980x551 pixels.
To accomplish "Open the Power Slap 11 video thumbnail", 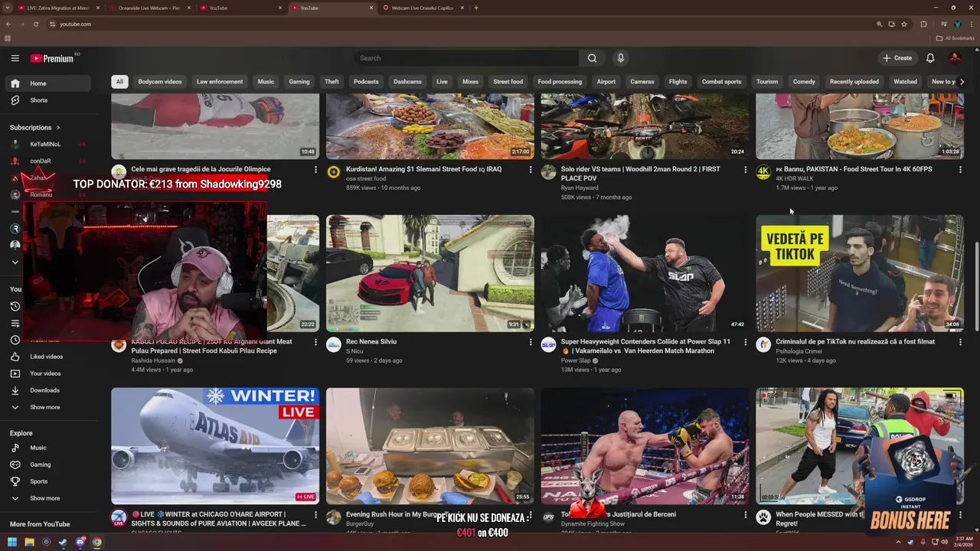I will tap(645, 273).
